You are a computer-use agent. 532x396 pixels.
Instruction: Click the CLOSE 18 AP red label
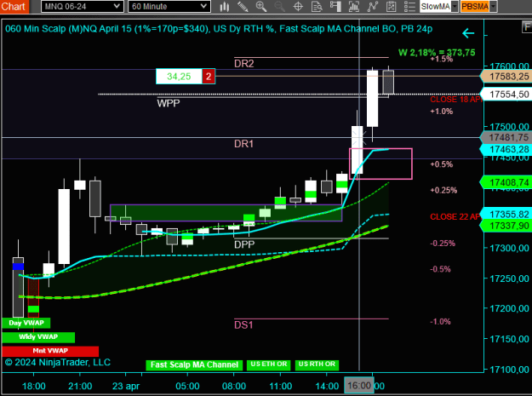[x=455, y=100]
